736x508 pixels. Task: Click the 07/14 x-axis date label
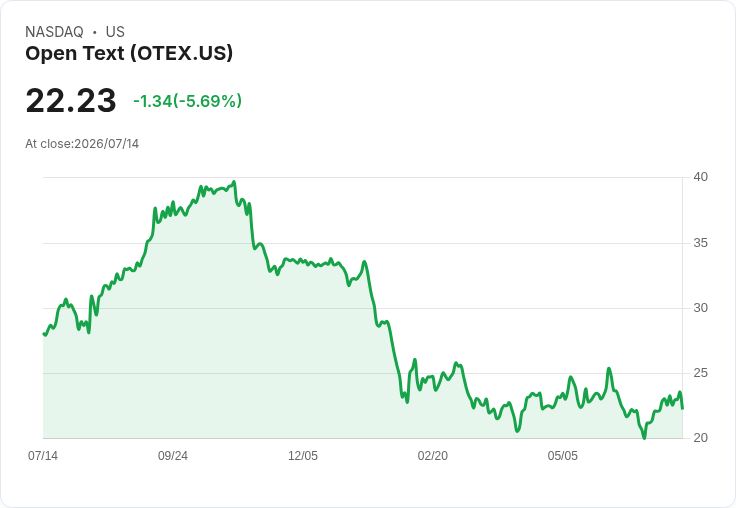pos(43,455)
